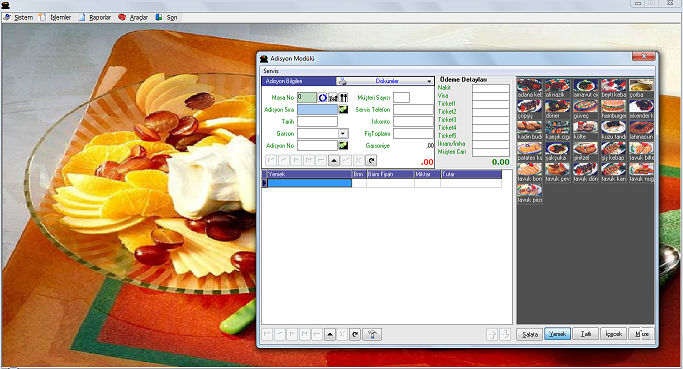The width and height of the screenshot is (683, 369).
Task: Click the printer icon in the Dökümler bar
Action: [343, 81]
